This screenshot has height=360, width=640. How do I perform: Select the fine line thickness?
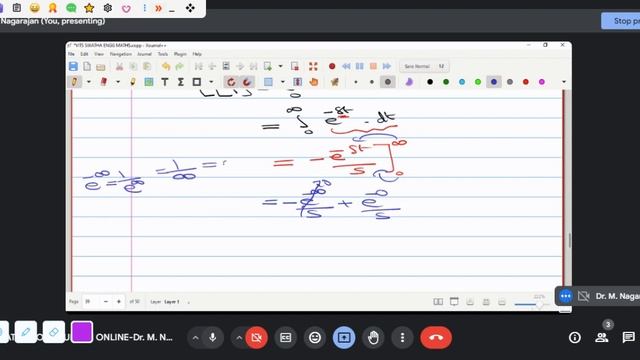[x=356, y=82]
